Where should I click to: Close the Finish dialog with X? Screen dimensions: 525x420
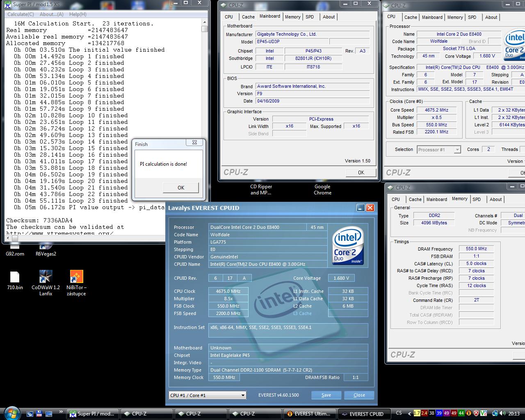[x=194, y=143]
